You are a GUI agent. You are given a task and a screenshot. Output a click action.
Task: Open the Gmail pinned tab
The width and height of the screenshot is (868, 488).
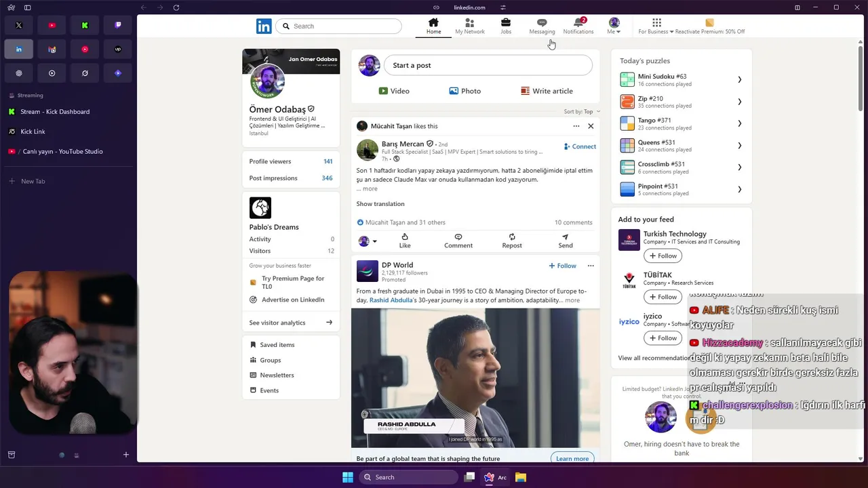(52, 49)
